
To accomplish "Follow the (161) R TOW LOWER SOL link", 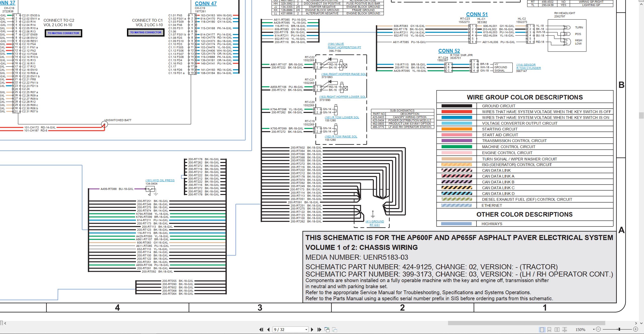I will (342, 117).
